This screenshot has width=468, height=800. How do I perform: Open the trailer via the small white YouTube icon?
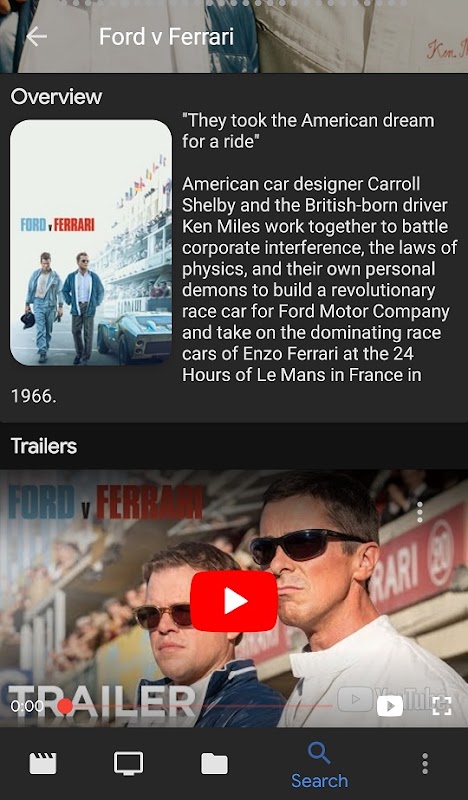[x=390, y=706]
